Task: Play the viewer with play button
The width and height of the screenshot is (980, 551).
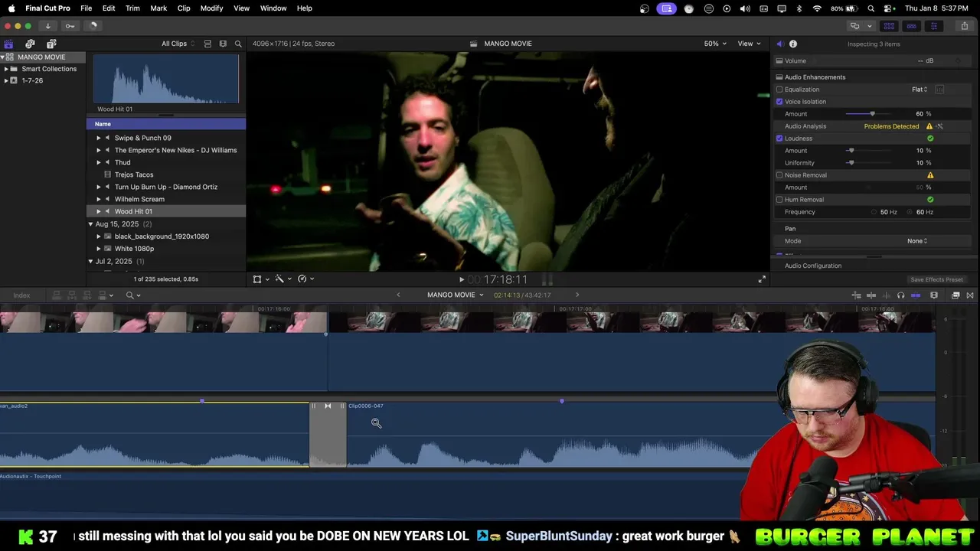Action: coord(462,279)
